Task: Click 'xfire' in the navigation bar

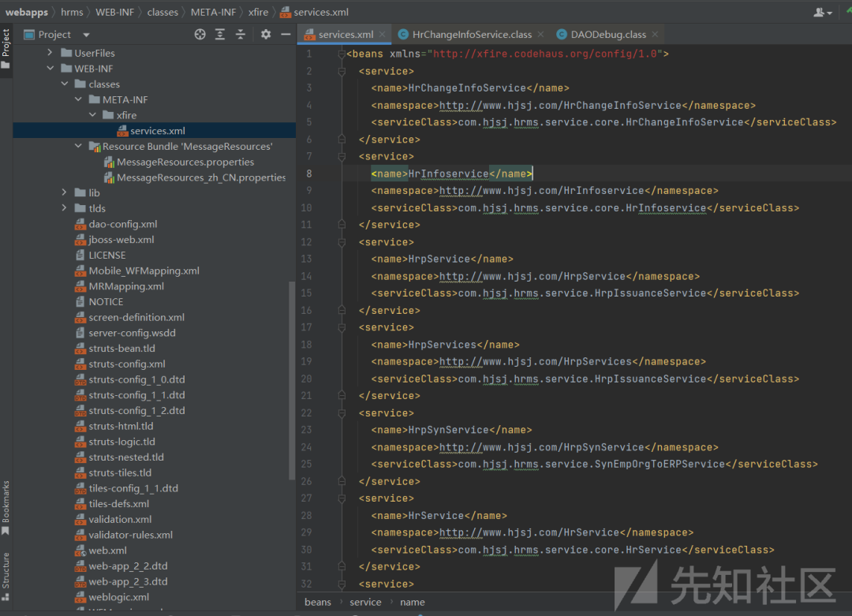Action: coord(258,12)
